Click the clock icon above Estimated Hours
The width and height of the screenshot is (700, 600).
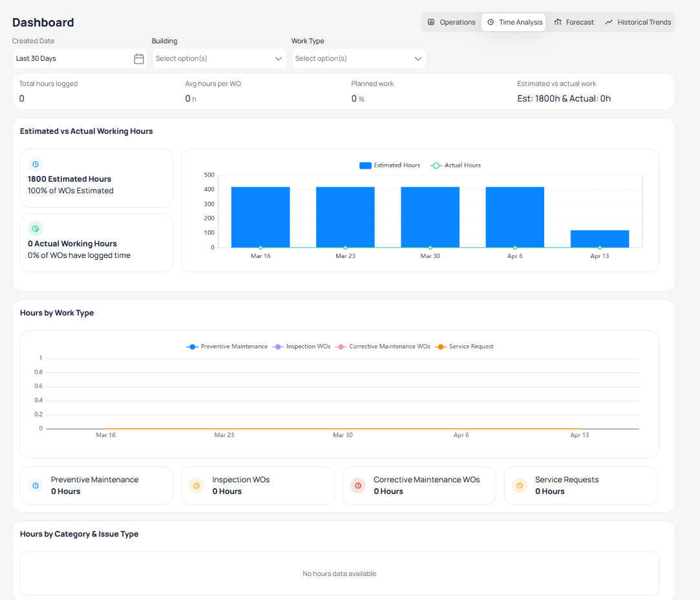point(36,164)
